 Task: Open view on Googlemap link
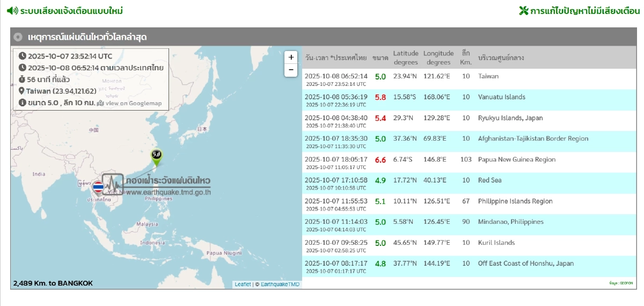tap(133, 103)
